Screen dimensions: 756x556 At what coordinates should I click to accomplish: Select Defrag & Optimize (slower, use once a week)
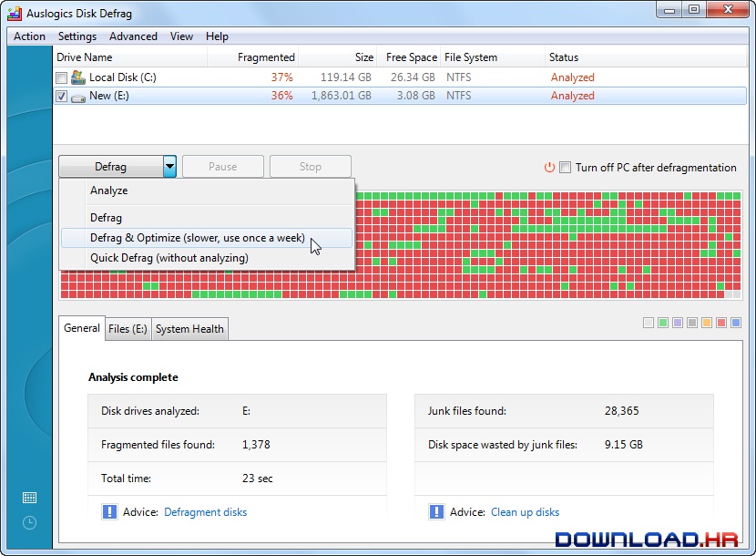tap(208, 238)
